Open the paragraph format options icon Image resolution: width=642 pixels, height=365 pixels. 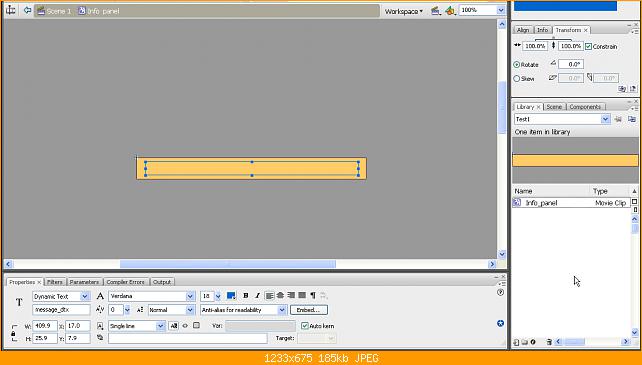[x=313, y=295]
